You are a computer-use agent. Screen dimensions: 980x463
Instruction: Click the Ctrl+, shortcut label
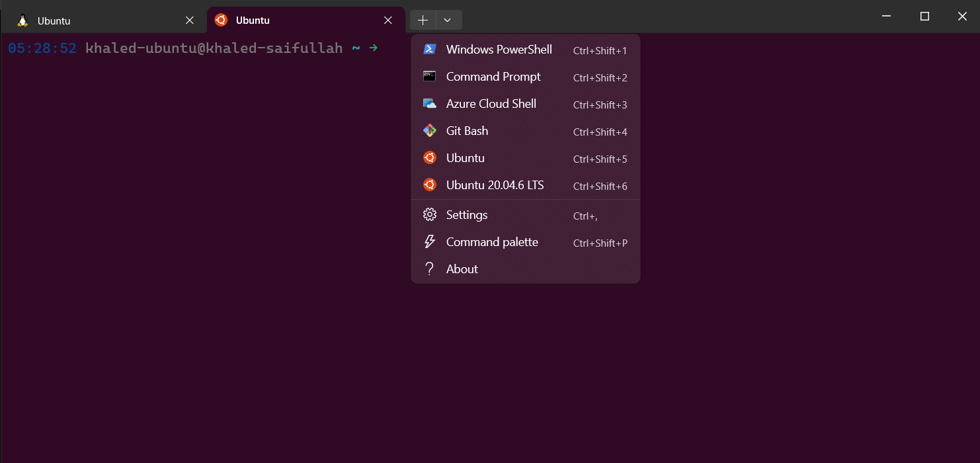coord(586,216)
